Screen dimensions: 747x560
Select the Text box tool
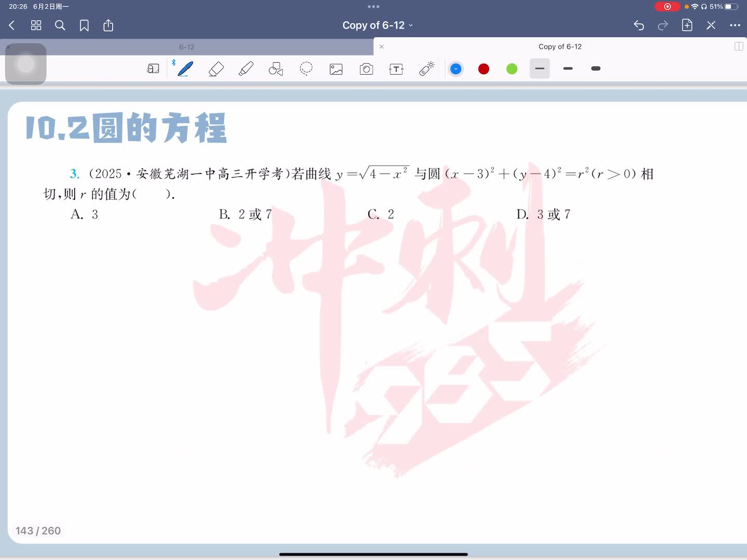click(396, 69)
